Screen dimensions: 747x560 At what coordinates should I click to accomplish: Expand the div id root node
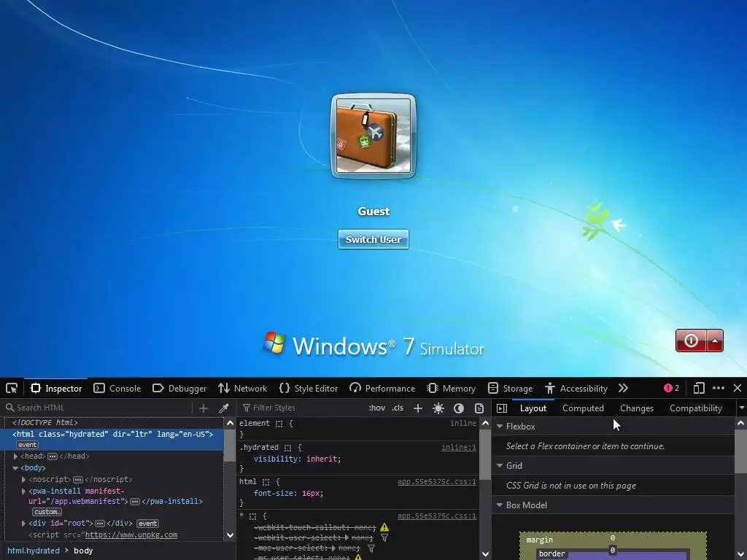point(23,524)
